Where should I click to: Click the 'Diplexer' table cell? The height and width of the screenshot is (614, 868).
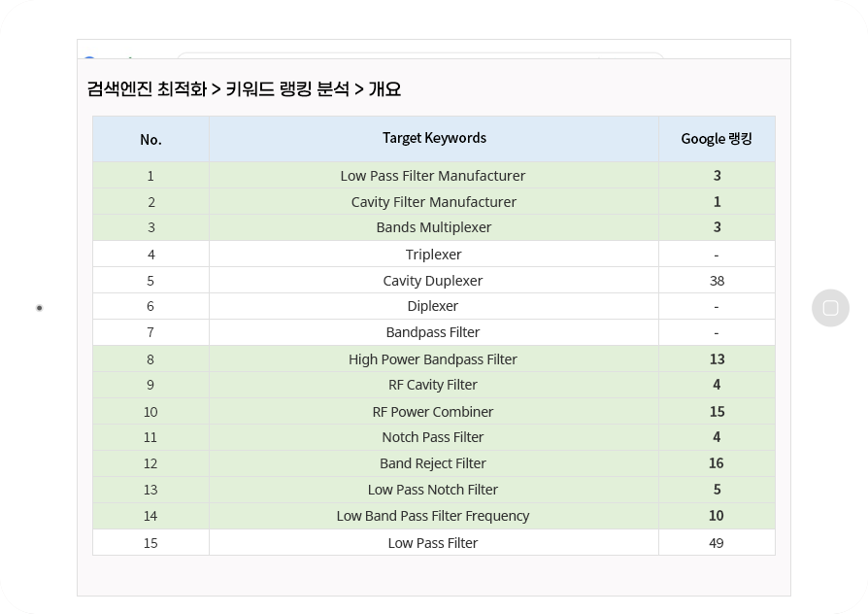click(x=433, y=306)
